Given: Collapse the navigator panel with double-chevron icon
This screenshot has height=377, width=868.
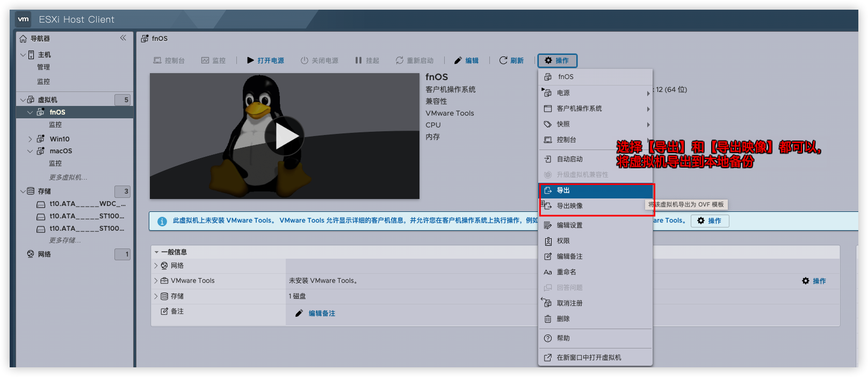Looking at the screenshot, I should [x=123, y=38].
